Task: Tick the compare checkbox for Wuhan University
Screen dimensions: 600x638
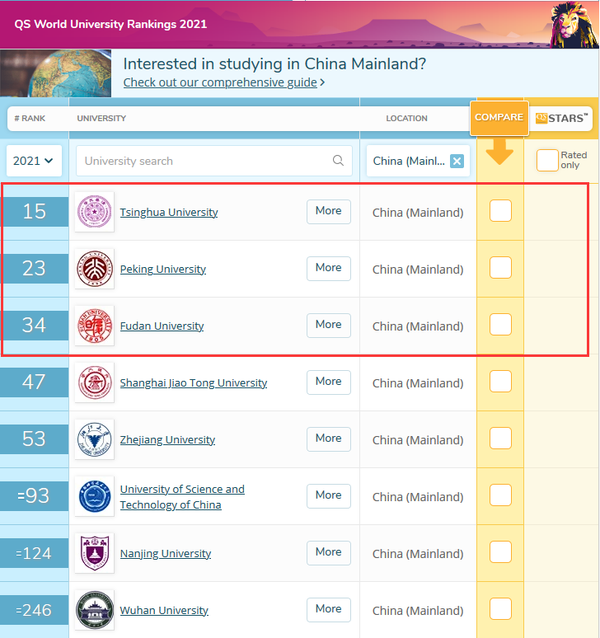Action: (500, 609)
